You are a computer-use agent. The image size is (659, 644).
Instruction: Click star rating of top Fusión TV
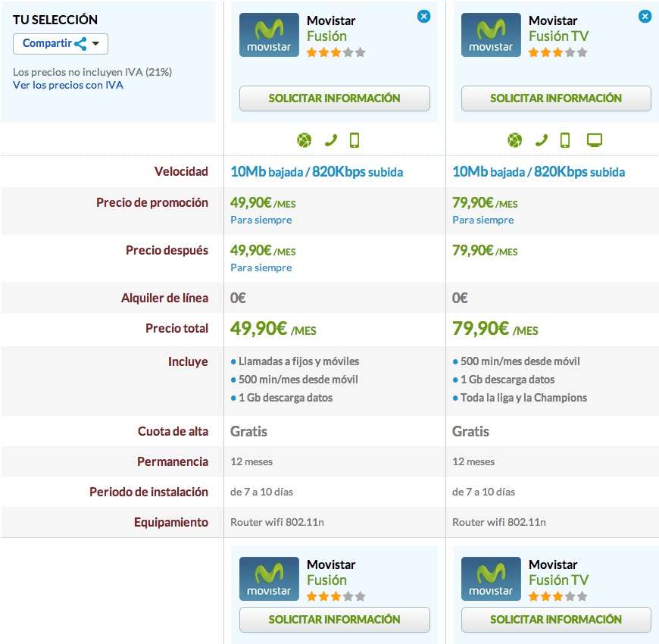(557, 52)
